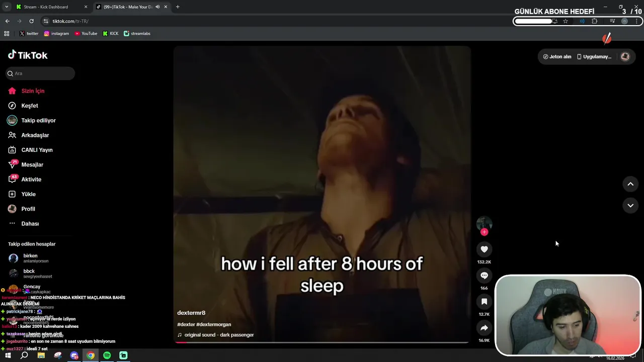
Task: Open Mesajlar inbox
Action: 32,165
